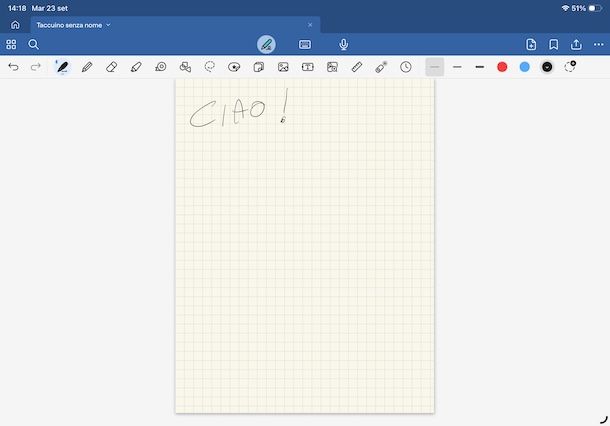This screenshot has height=426, width=610.
Task: Open the share and export menu
Action: [x=576, y=44]
